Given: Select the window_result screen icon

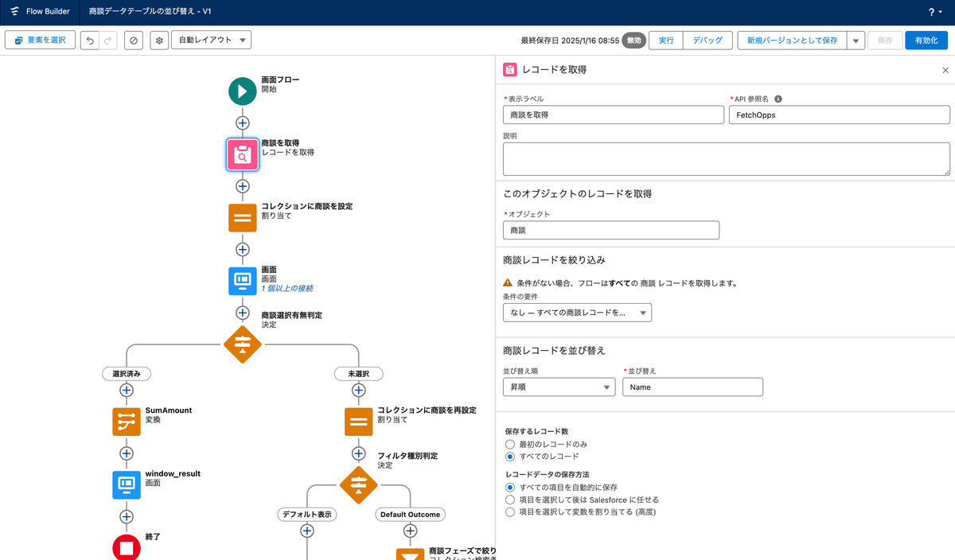Looking at the screenshot, I should click(127, 484).
